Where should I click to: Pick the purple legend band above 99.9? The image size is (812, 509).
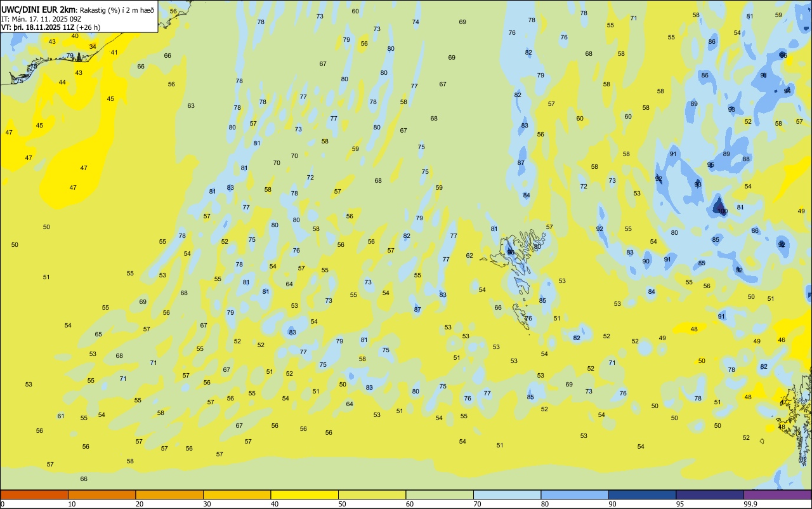777,494
